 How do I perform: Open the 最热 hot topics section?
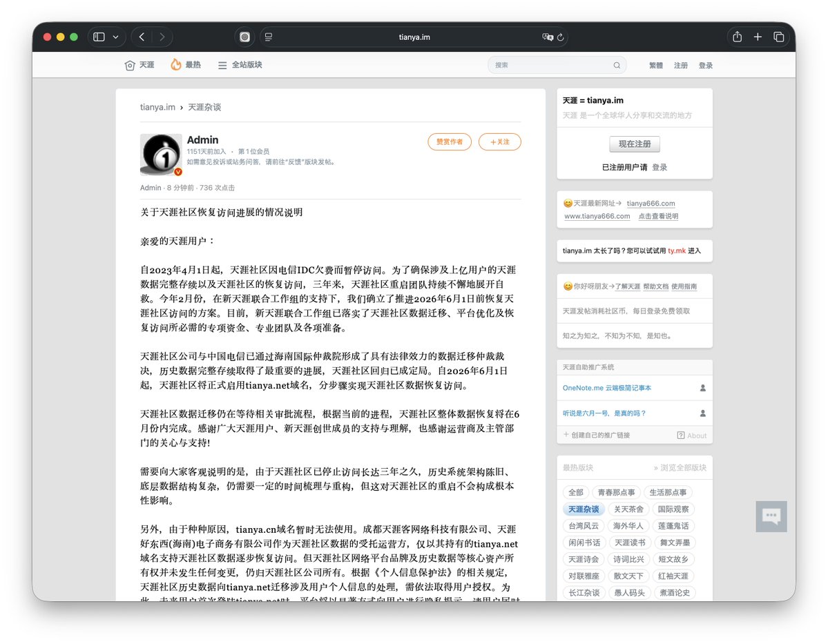(x=186, y=64)
